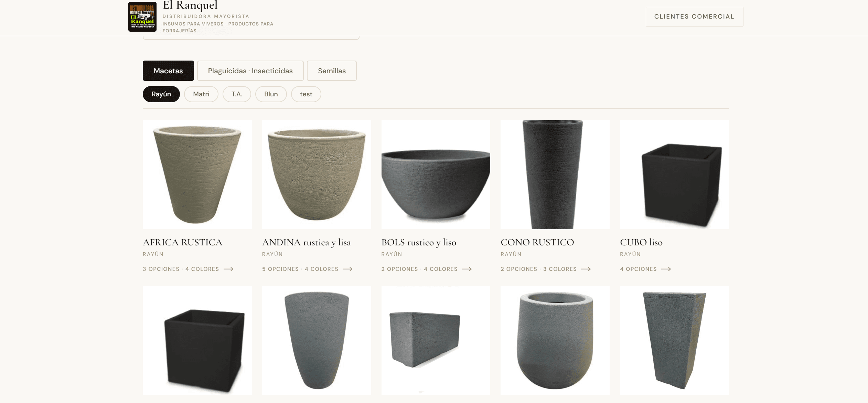Click the arrow under AFRICA RUSTICA
Image resolution: width=868 pixels, height=403 pixels.
(228, 269)
